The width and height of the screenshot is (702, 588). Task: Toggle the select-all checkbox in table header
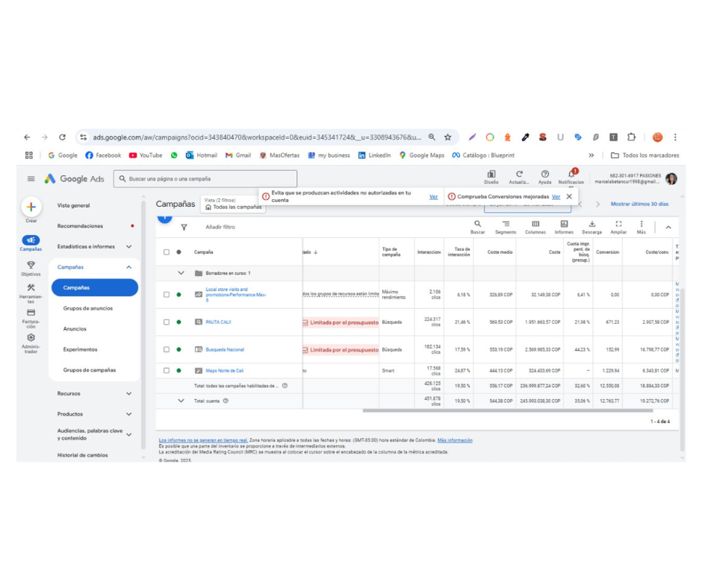[x=167, y=252]
